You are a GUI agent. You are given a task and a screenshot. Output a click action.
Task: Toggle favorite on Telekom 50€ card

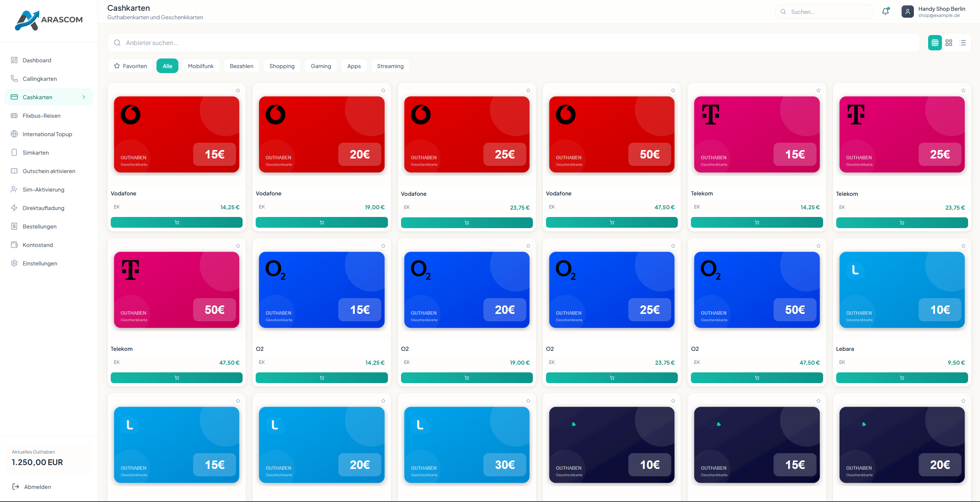point(238,246)
